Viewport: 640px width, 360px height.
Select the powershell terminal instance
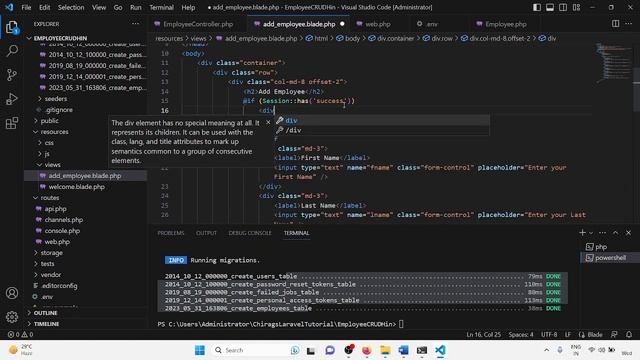pyautogui.click(x=609, y=258)
